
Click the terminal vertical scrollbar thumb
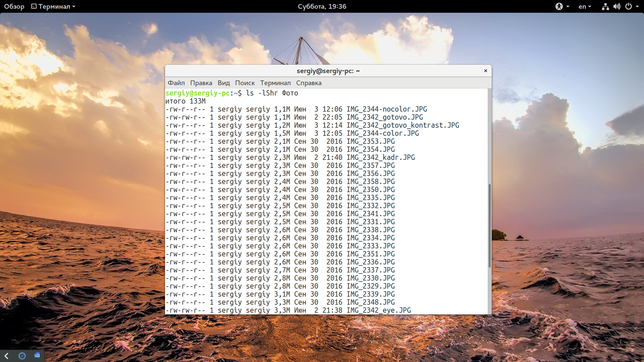pyautogui.click(x=490, y=225)
